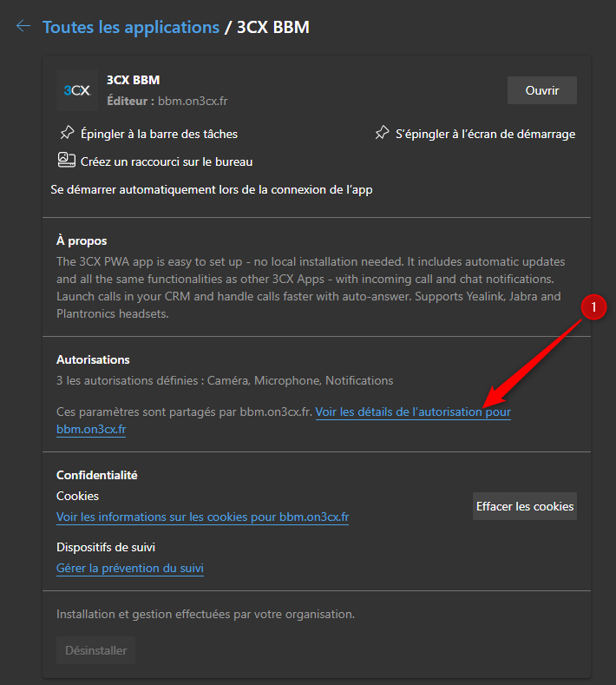Click the desktop shortcut icon

(x=66, y=160)
